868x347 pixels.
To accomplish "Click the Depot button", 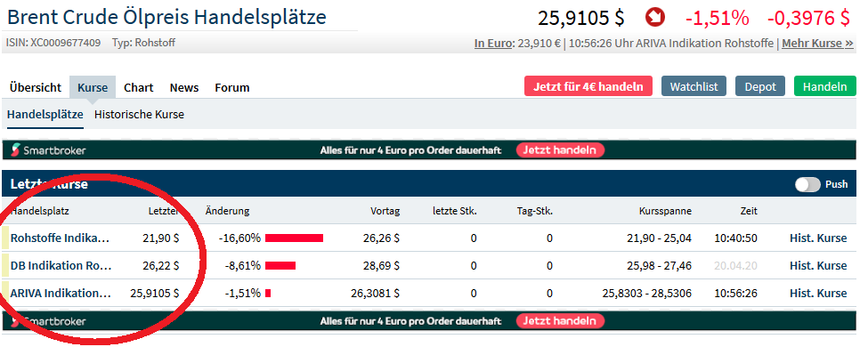I will click(x=760, y=86).
